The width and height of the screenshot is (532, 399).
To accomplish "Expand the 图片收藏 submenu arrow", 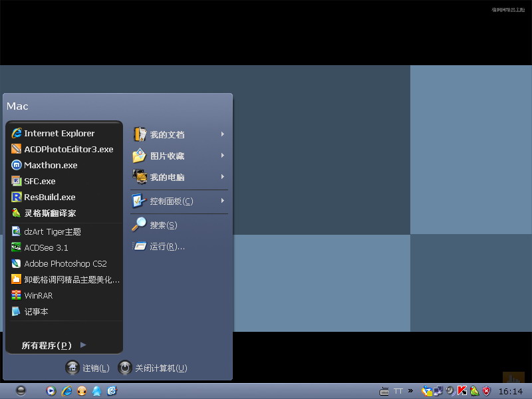I will click(x=223, y=156).
